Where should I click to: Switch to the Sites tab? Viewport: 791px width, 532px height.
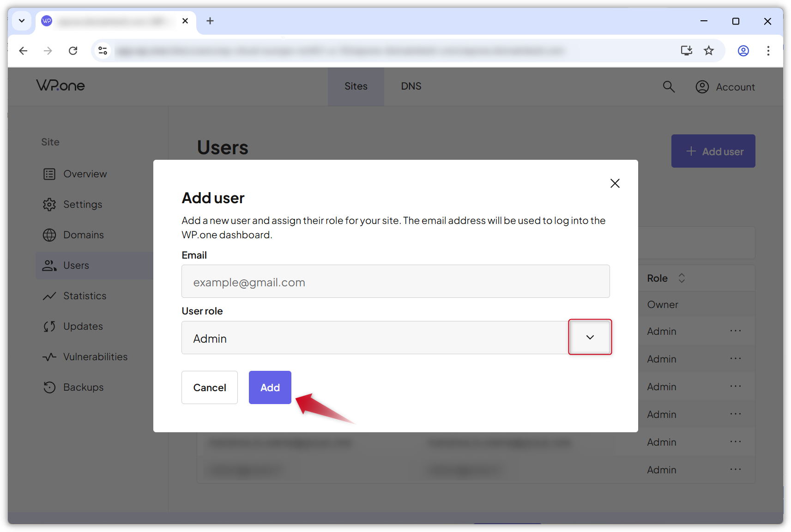click(x=356, y=86)
